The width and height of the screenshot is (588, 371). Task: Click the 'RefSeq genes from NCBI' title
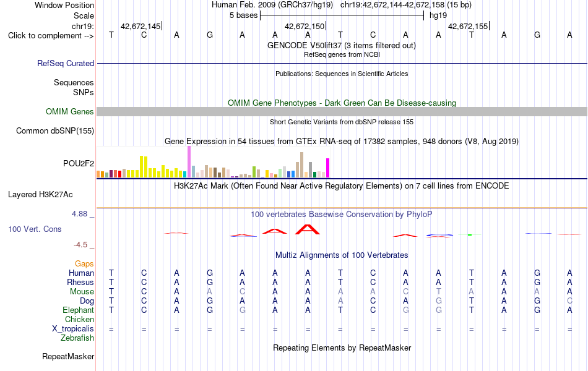click(x=342, y=54)
